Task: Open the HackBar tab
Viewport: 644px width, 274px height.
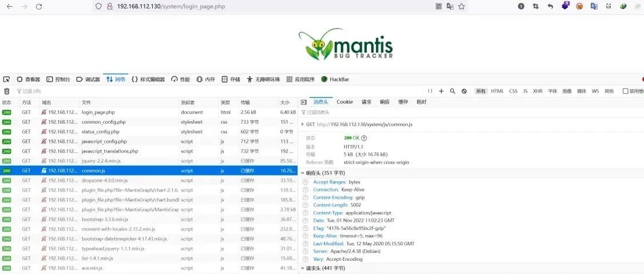Action: pyautogui.click(x=335, y=80)
